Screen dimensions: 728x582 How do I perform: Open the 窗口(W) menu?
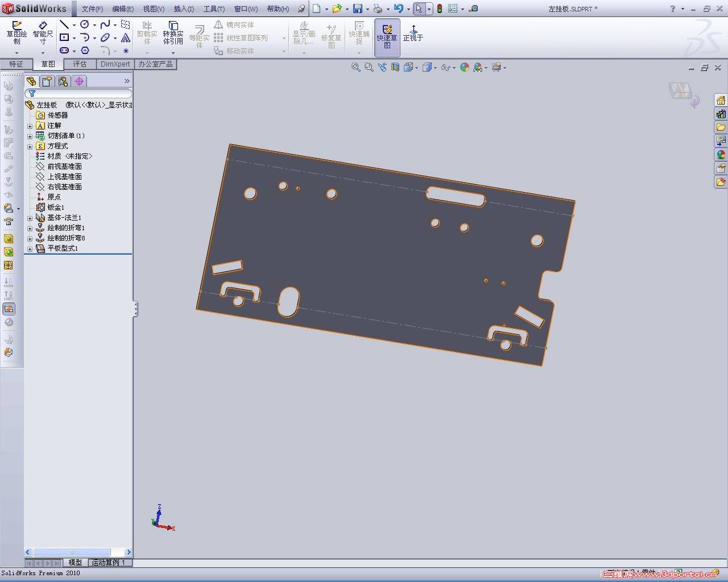246,9
